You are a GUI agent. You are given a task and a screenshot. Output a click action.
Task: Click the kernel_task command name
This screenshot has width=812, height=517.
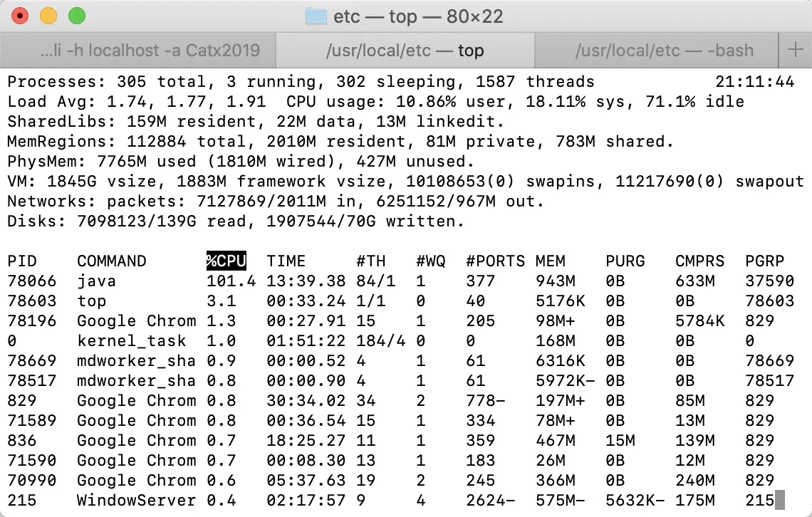pyautogui.click(x=132, y=341)
